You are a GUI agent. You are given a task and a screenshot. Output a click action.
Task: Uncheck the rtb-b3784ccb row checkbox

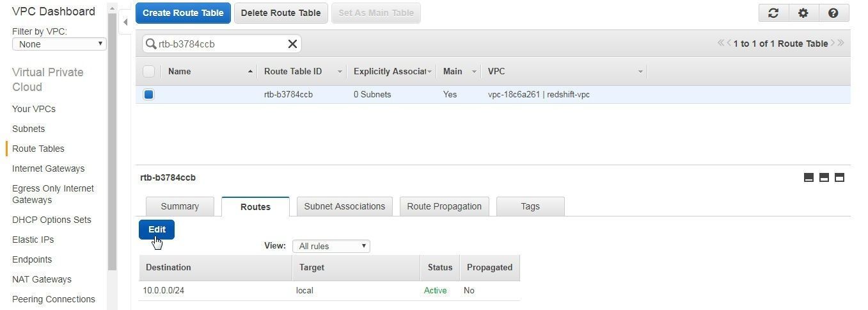[148, 94]
